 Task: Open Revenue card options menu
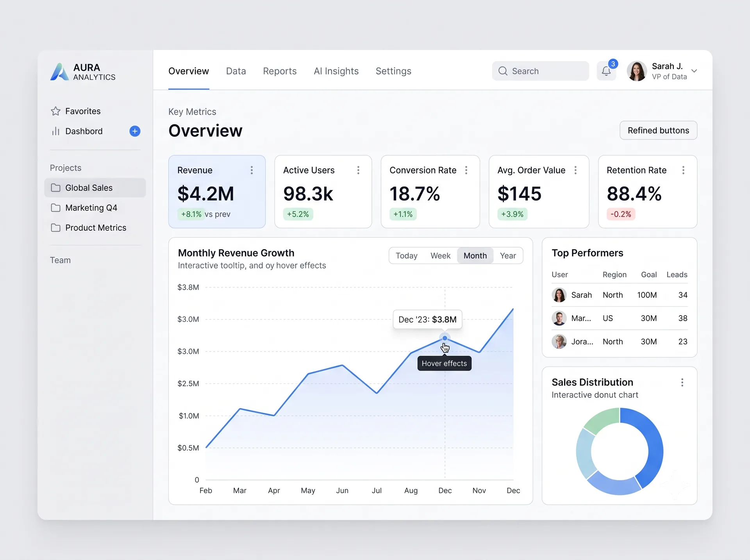(252, 170)
